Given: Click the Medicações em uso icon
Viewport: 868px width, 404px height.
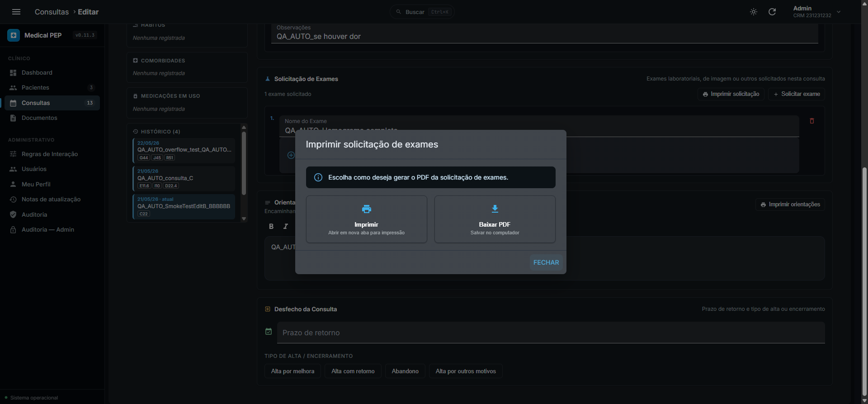Looking at the screenshot, I should (x=135, y=96).
